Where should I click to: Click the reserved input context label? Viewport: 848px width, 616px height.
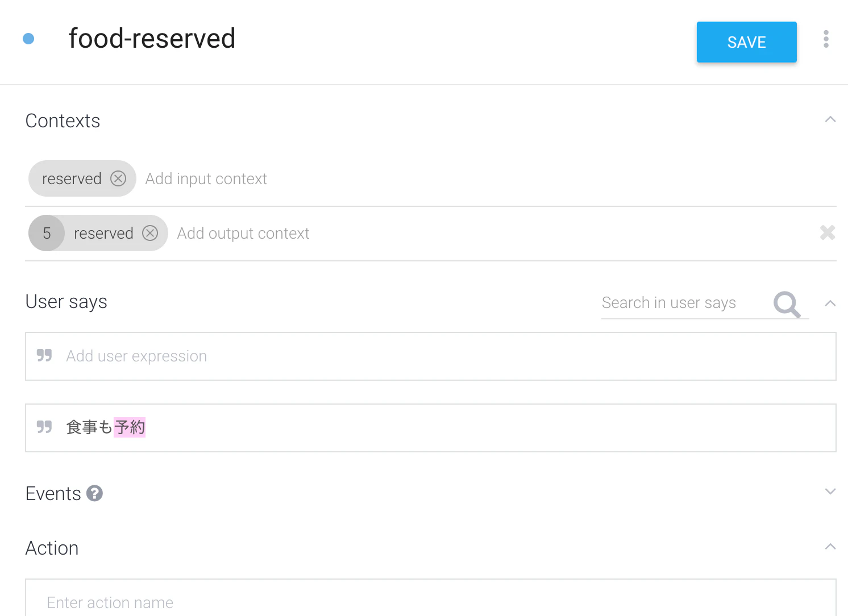pyautogui.click(x=72, y=178)
